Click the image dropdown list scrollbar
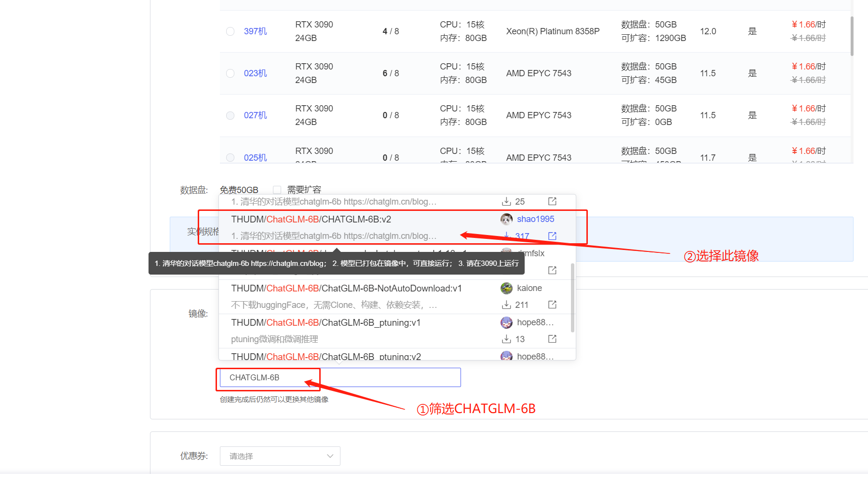868x485 pixels. [x=572, y=298]
